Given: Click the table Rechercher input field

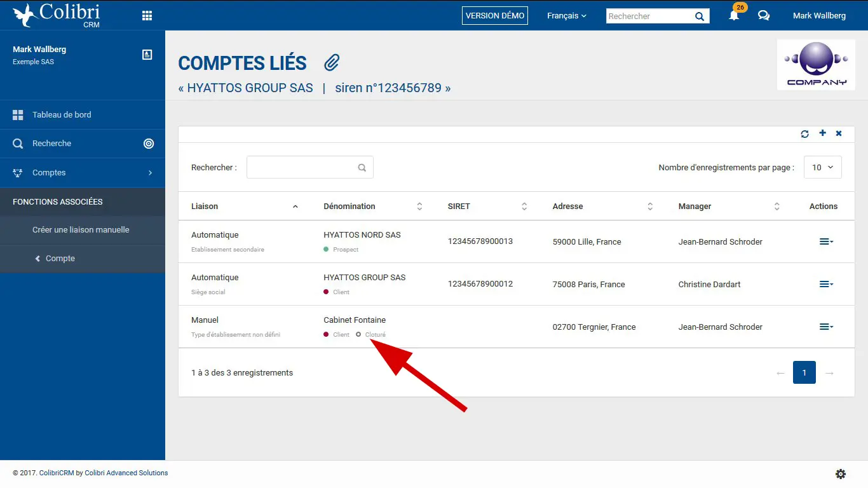Looking at the screenshot, I should [302, 168].
